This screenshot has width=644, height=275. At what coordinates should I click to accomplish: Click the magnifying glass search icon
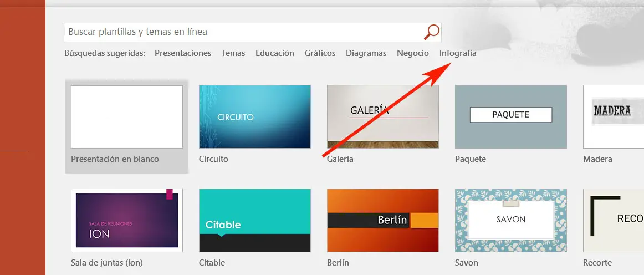(x=431, y=32)
